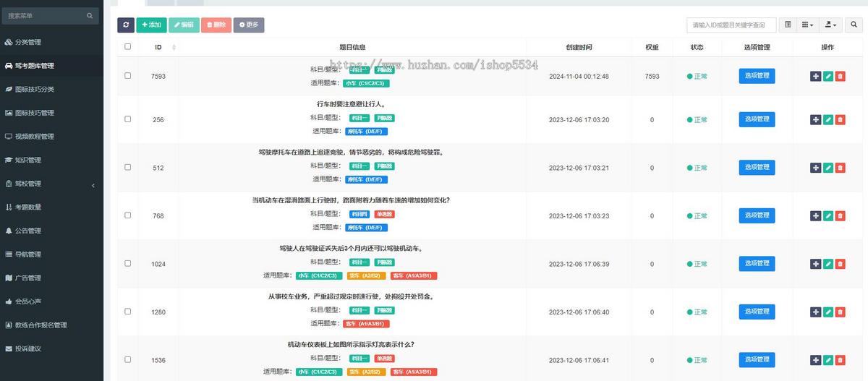Open the 更多 more dropdown button
The width and height of the screenshot is (868, 381).
coord(249,25)
